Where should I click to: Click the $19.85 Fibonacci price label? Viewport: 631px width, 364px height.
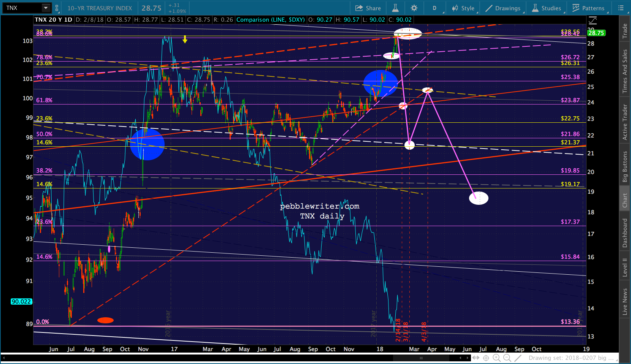pos(570,171)
